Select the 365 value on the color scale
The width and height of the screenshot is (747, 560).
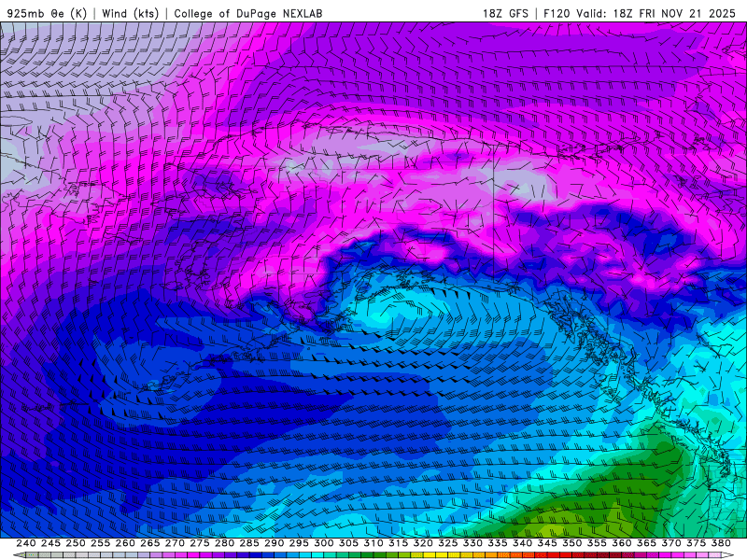[x=646, y=543]
